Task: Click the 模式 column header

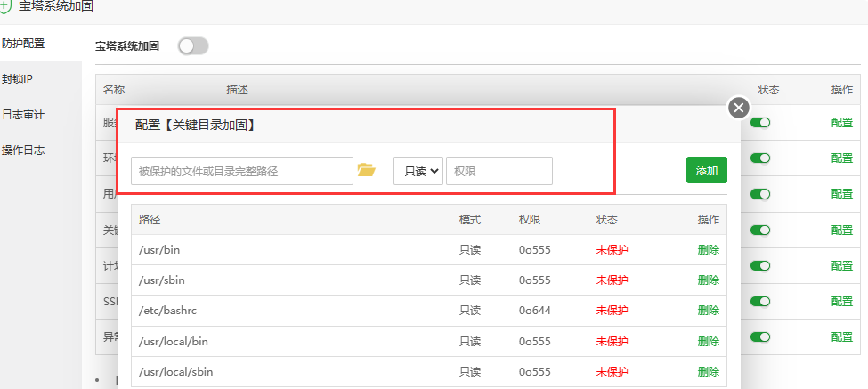Action: [470, 220]
